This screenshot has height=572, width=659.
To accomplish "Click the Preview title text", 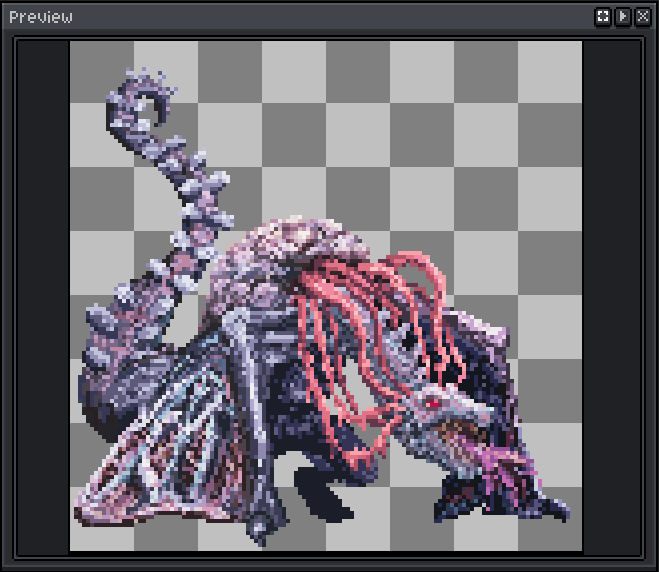I will pyautogui.click(x=41, y=17).
